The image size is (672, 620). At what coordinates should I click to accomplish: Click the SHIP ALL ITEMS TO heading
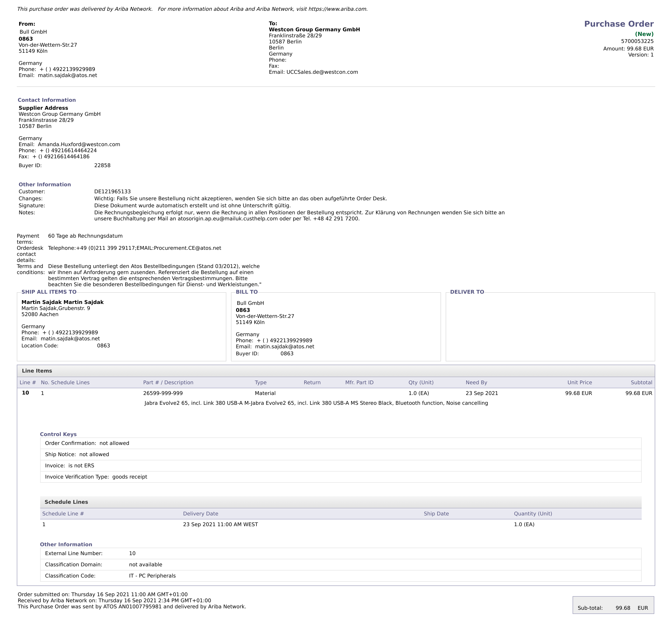[49, 292]
